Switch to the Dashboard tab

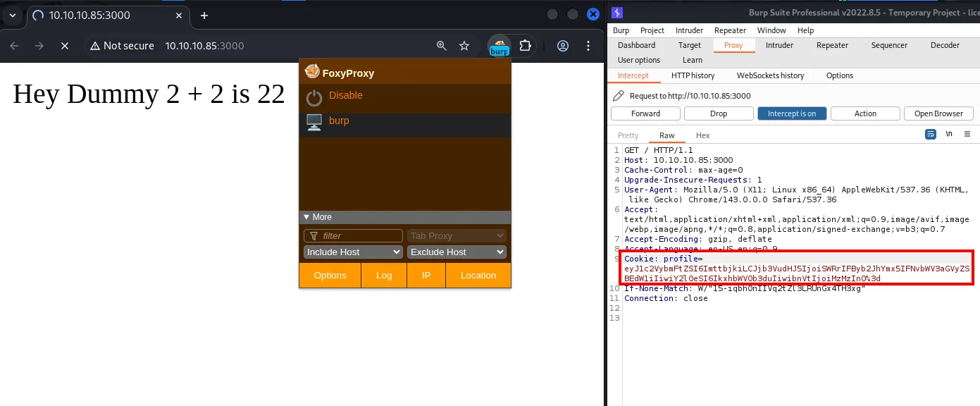pyautogui.click(x=636, y=45)
